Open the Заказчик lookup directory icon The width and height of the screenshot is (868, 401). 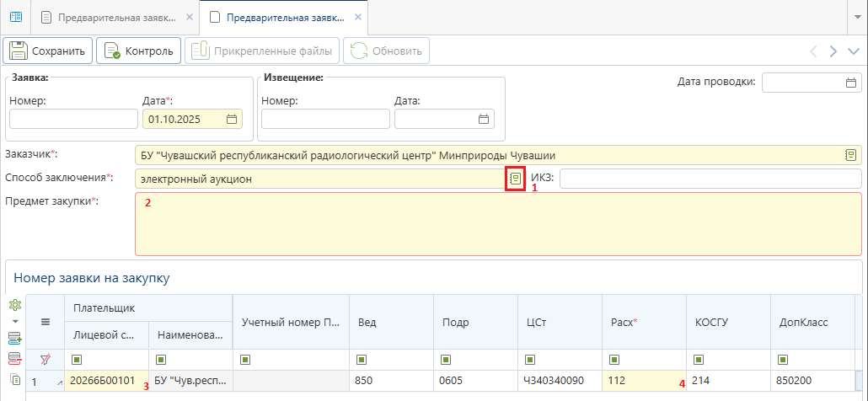(x=851, y=155)
